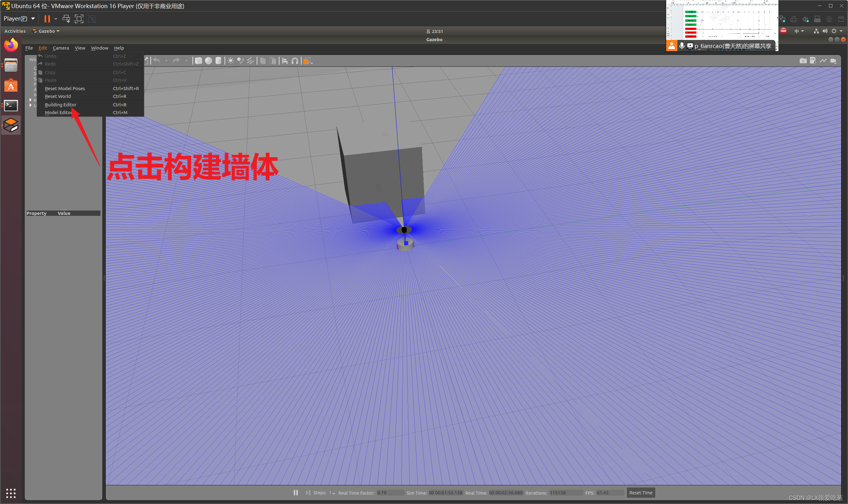Image resolution: width=848 pixels, height=504 pixels.
Task: Click the Real Time Factor field
Action: pos(390,493)
